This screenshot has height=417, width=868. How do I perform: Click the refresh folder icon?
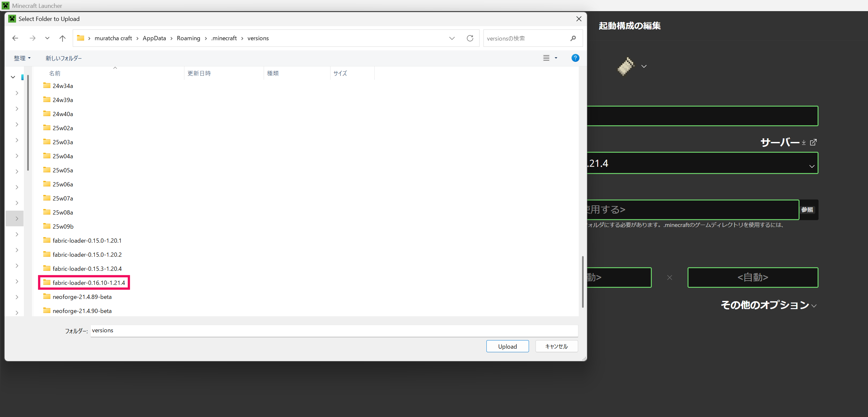point(470,38)
